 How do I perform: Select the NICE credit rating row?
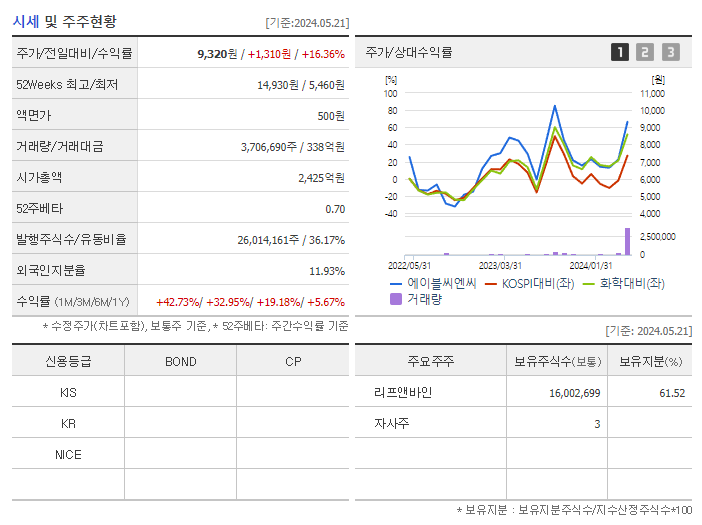180,454
